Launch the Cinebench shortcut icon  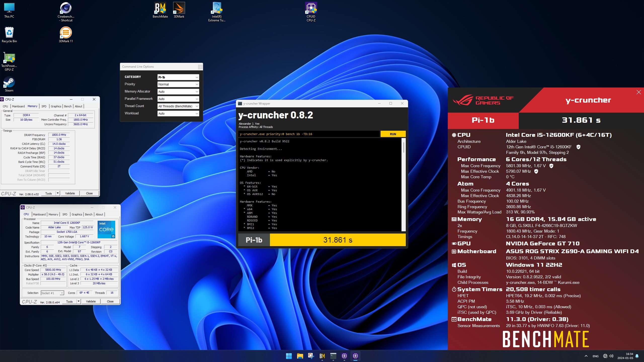[66, 12]
